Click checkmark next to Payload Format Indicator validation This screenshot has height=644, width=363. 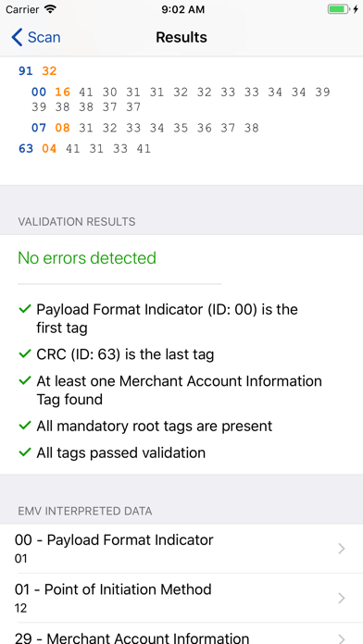point(25,309)
